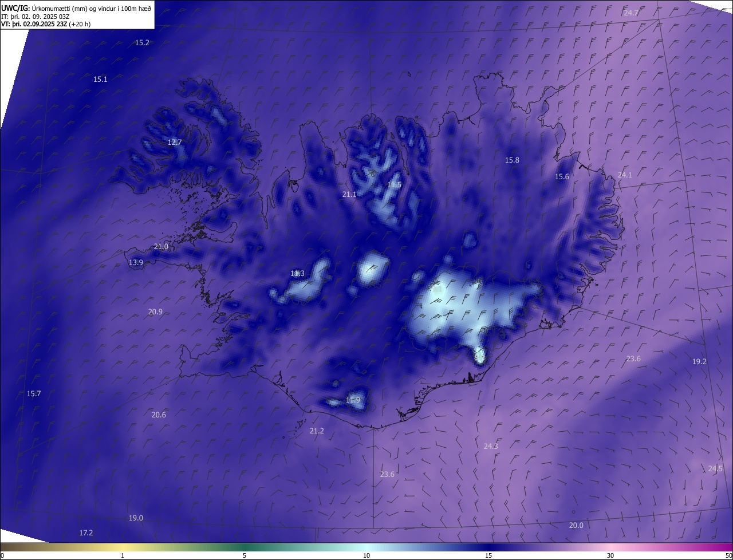
Task: Click the 15.8 value label
Action: click(x=512, y=160)
